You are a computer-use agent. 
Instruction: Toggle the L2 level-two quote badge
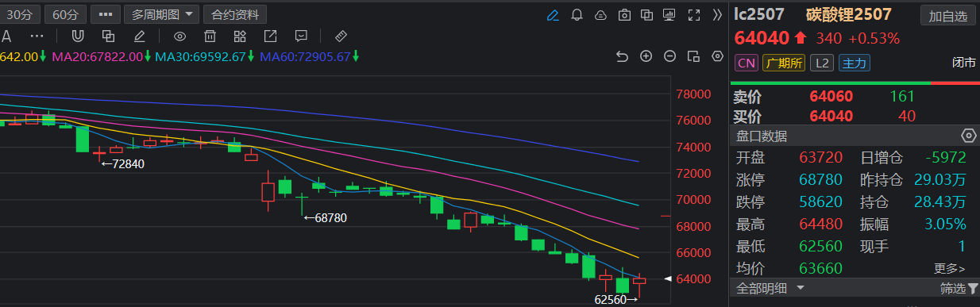[x=822, y=63]
